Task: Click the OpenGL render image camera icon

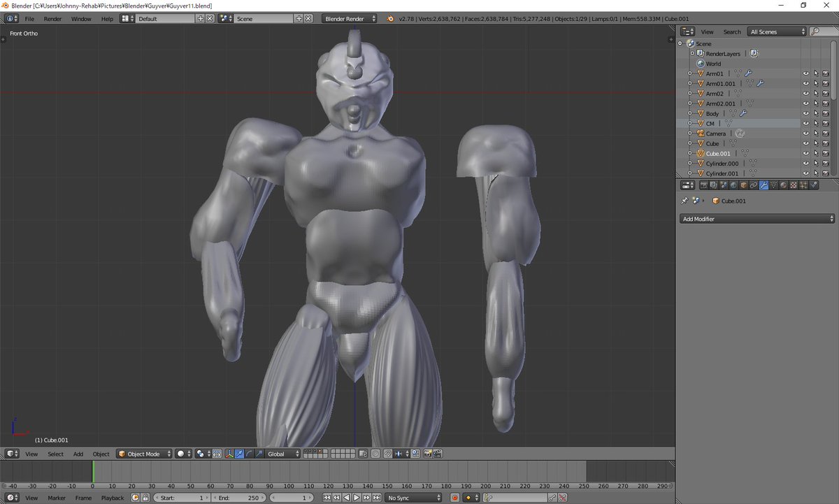Action: [427, 454]
